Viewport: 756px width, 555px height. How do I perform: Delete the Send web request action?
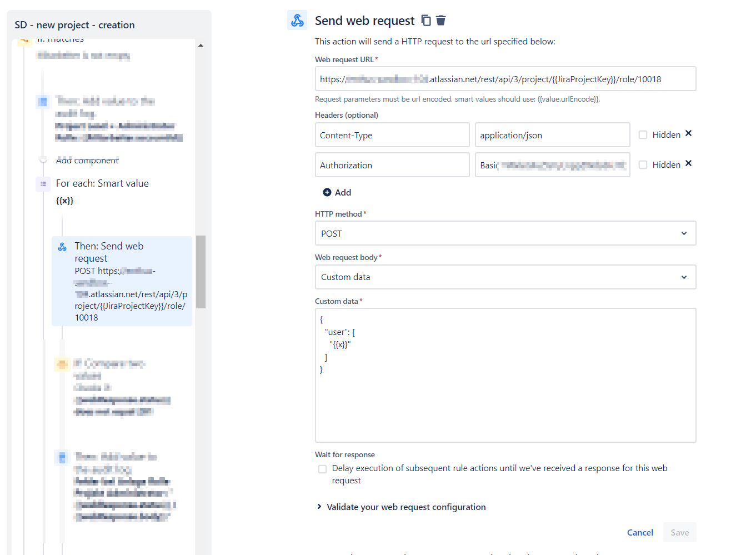[441, 21]
